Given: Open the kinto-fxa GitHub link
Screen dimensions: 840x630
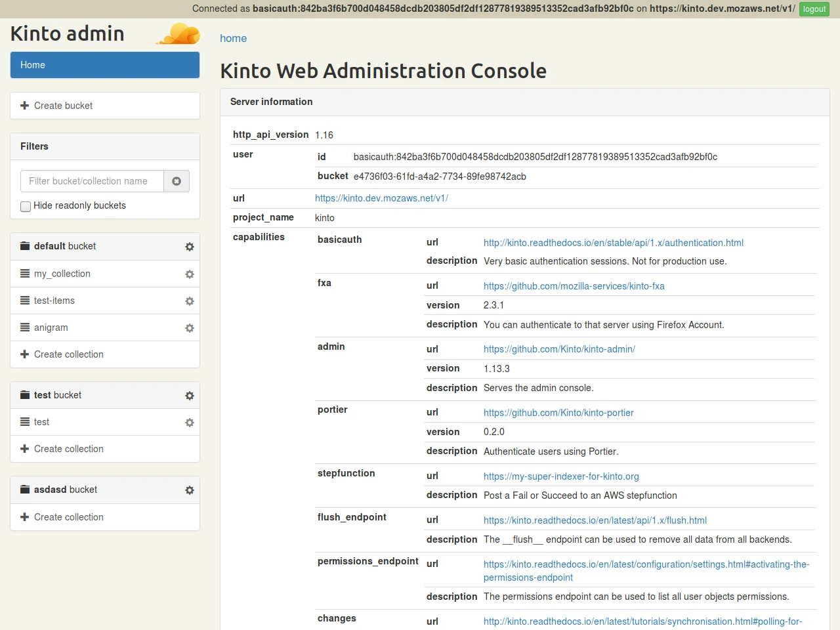Looking at the screenshot, I should (574, 286).
